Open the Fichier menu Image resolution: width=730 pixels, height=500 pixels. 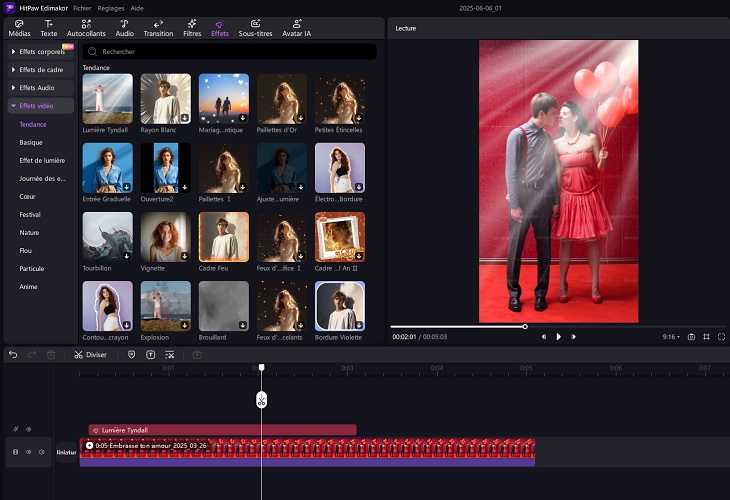82,8
